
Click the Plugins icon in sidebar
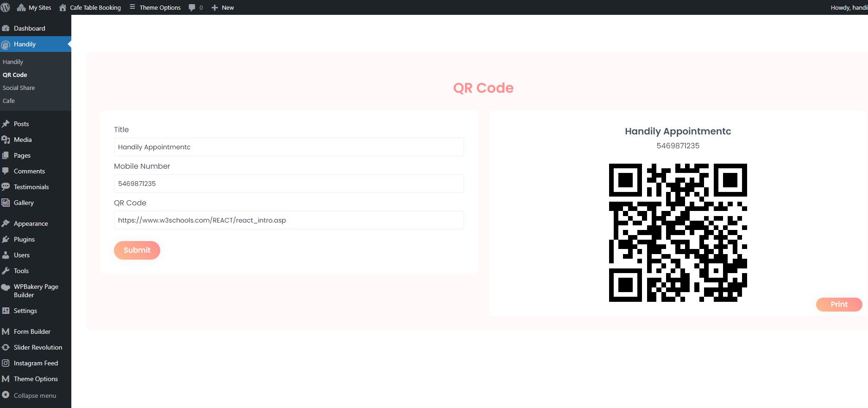tap(6, 239)
